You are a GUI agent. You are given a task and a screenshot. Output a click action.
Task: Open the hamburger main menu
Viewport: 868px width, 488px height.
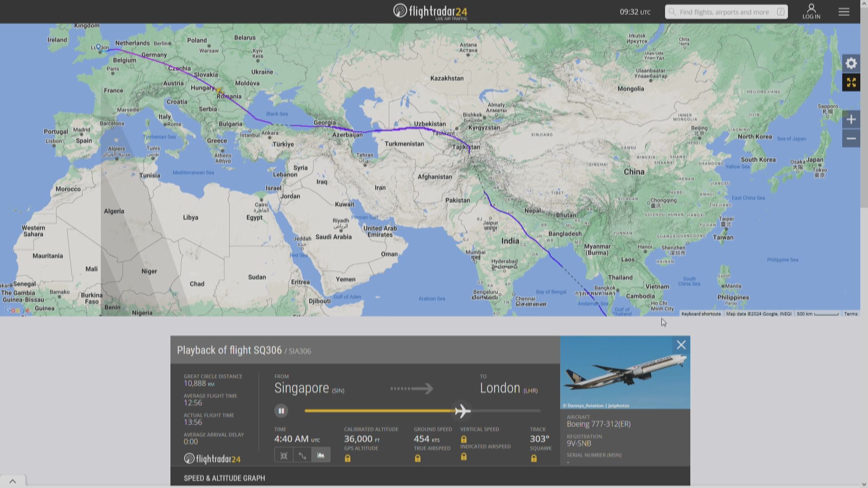coord(844,12)
